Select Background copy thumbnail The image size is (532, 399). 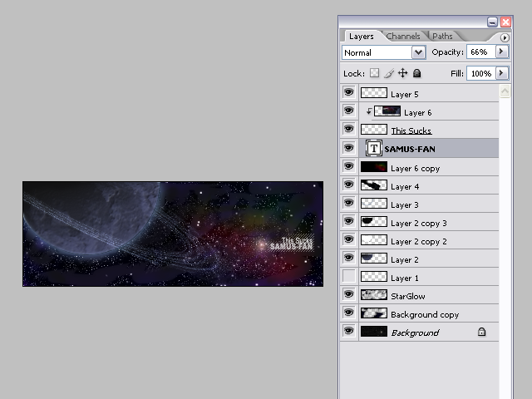373,313
